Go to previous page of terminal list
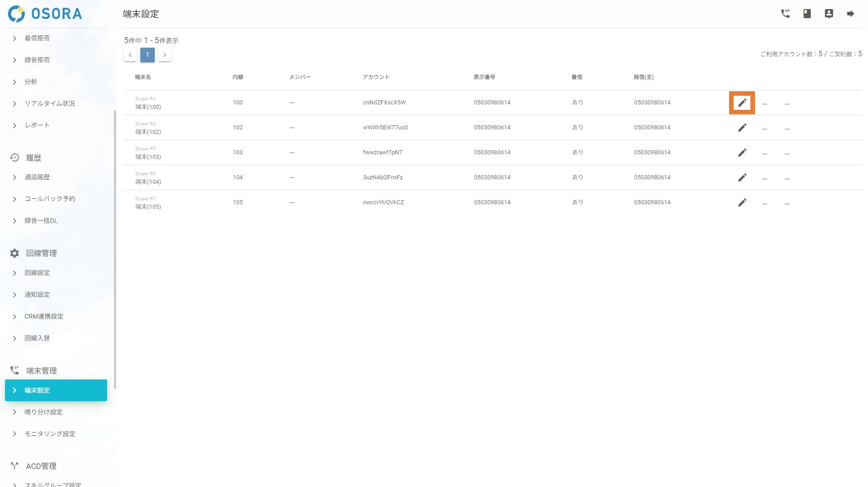The height and width of the screenshot is (487, 868). (x=130, y=55)
